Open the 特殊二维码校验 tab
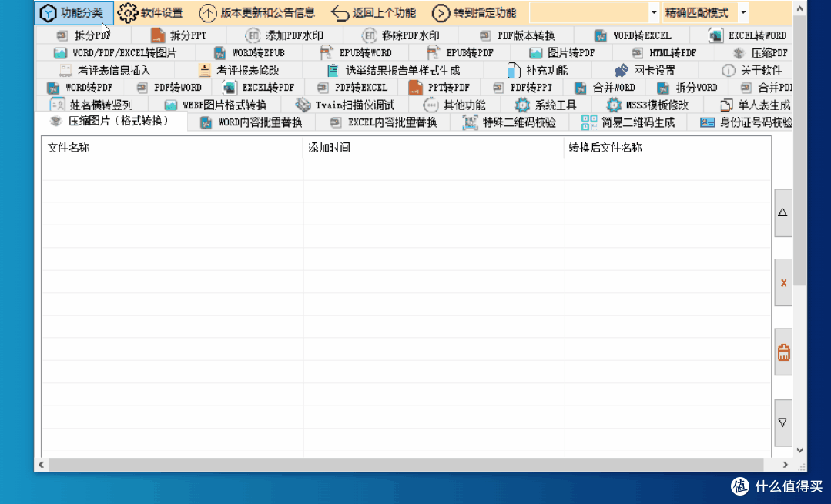 coord(509,123)
